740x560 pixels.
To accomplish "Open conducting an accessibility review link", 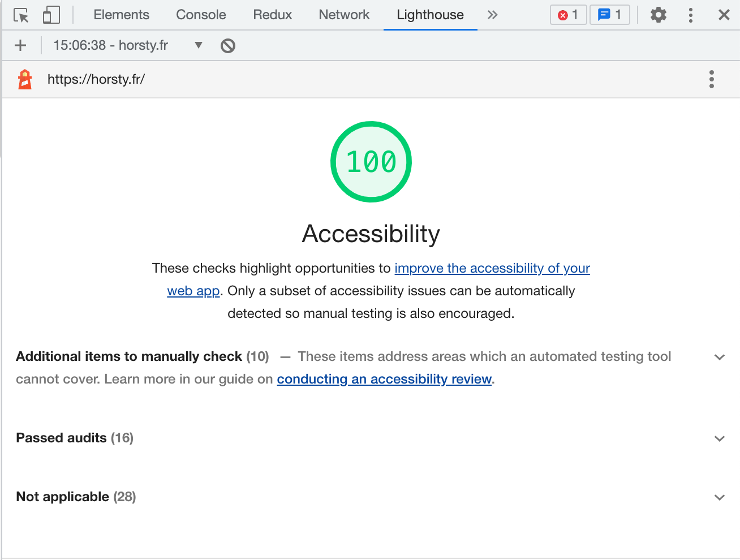I will [x=384, y=379].
